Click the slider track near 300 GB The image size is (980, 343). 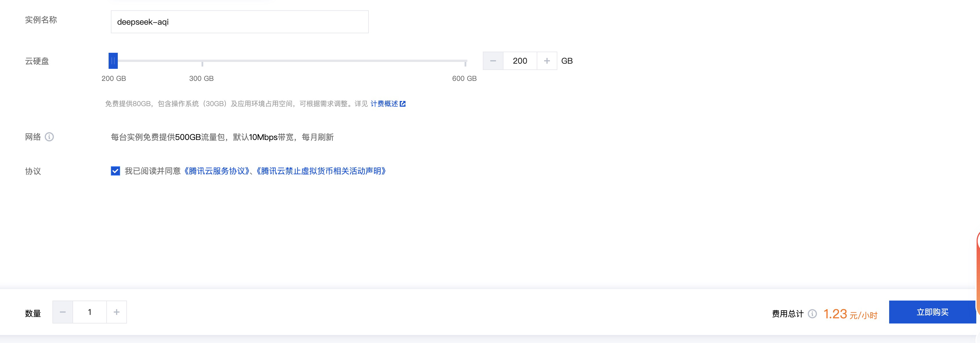click(202, 61)
